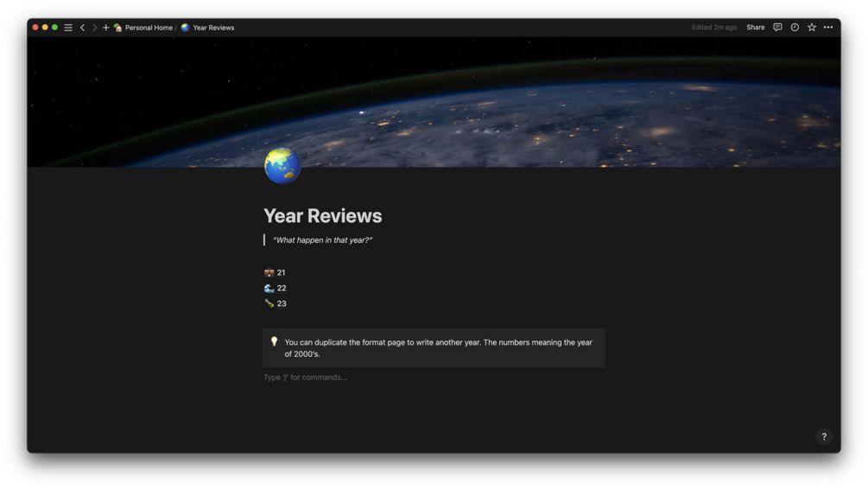Click the quote "What happen in that year?"
This screenshot has height=489, width=868.
(x=323, y=240)
